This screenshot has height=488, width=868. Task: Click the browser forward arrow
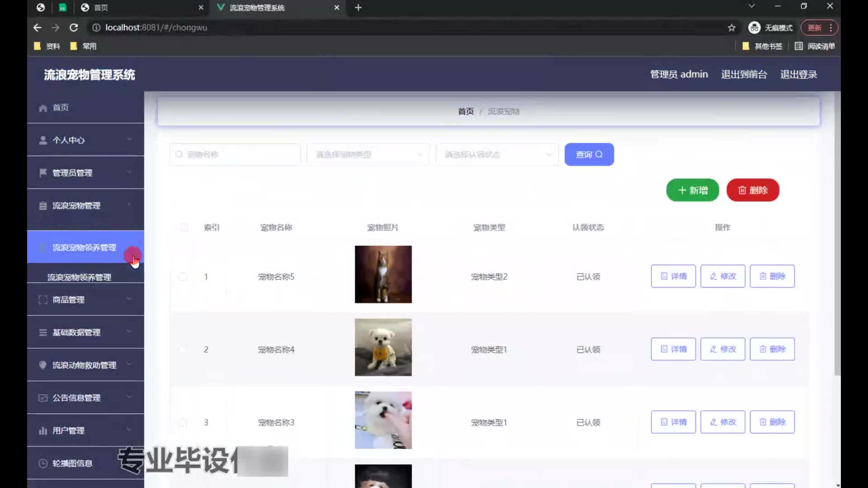tap(56, 28)
